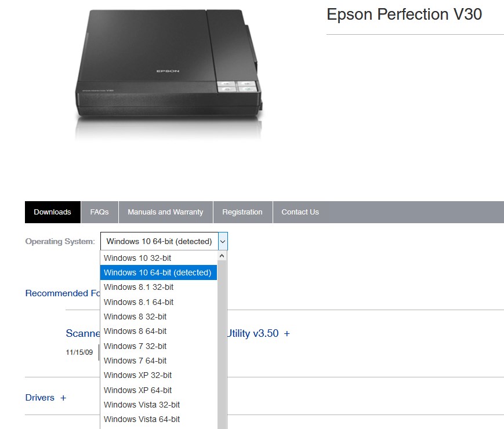Go to the Registration tab
This screenshot has height=429, width=504.
pos(242,212)
